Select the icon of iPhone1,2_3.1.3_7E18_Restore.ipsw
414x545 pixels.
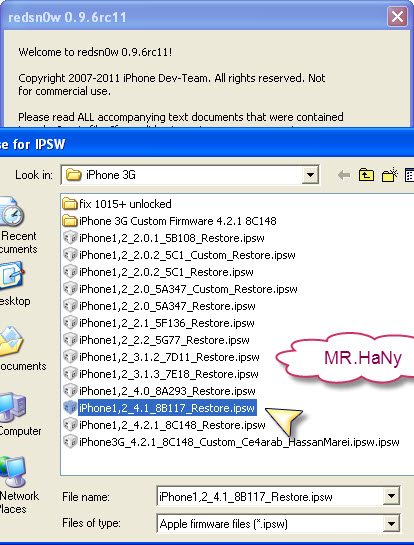(70, 374)
